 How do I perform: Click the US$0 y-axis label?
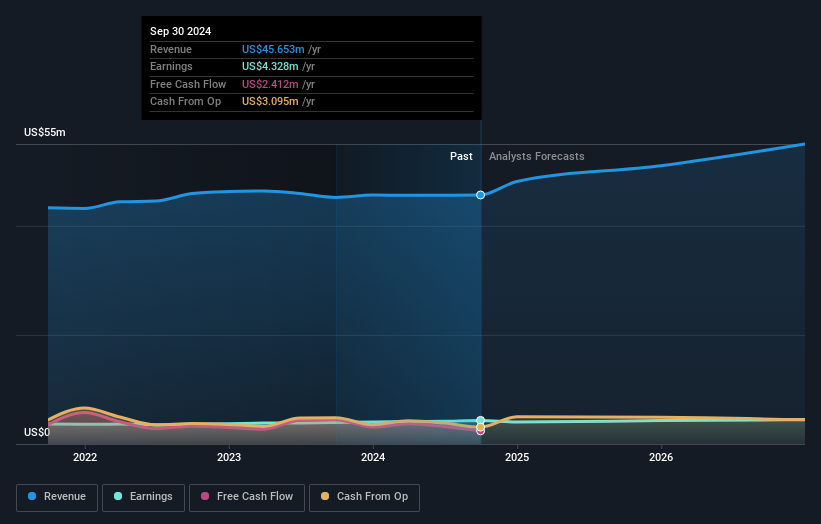pyautogui.click(x=37, y=432)
